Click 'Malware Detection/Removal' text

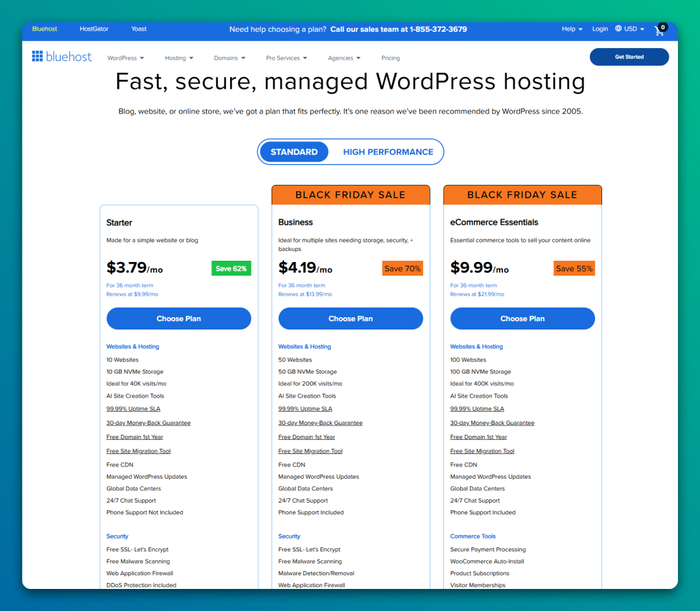316,573
